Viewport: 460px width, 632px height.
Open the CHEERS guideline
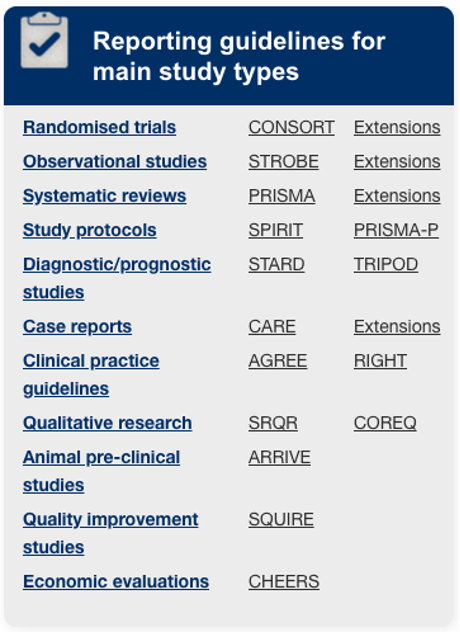coord(284,582)
